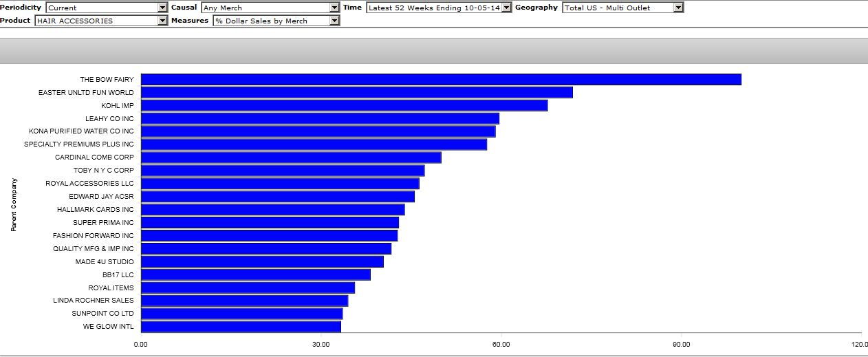868x357 pixels.
Task: Select the SUNPOINT CO LTD bar
Action: click(241, 314)
